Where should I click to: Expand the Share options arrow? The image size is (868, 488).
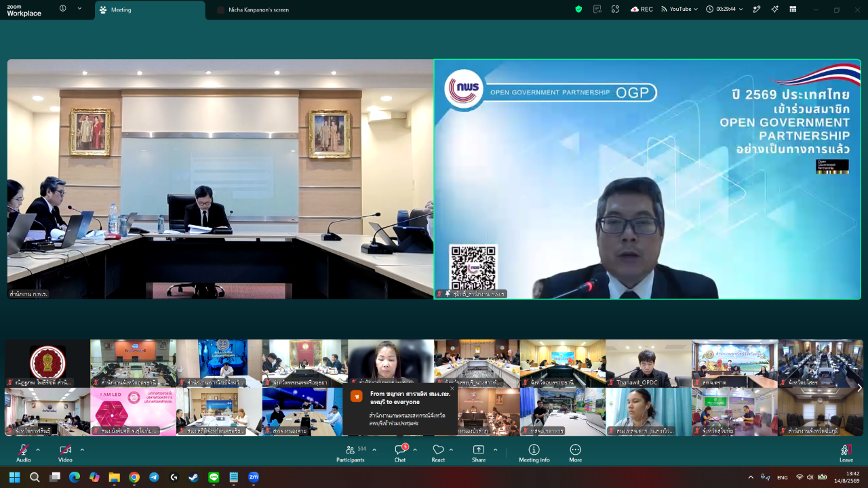(495, 449)
